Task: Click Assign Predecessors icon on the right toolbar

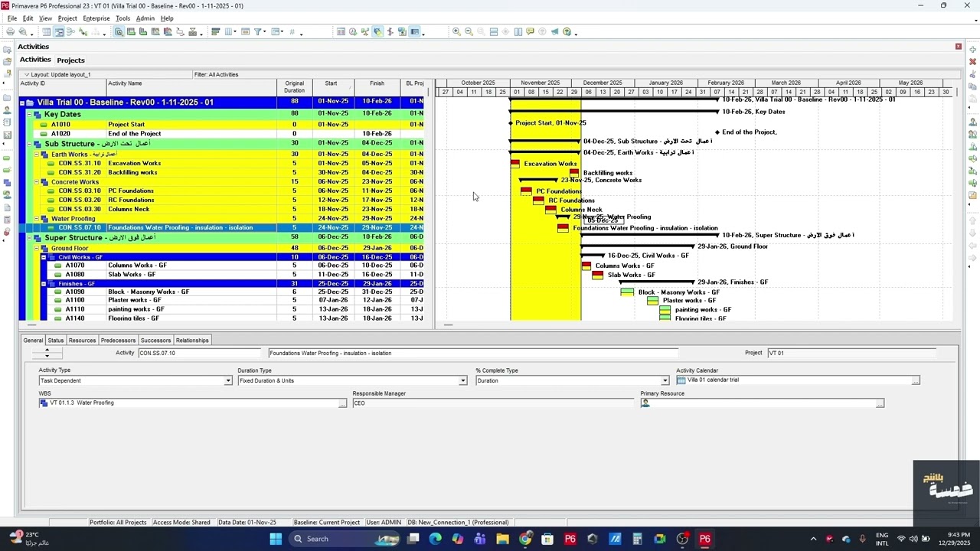Action: [x=973, y=171]
